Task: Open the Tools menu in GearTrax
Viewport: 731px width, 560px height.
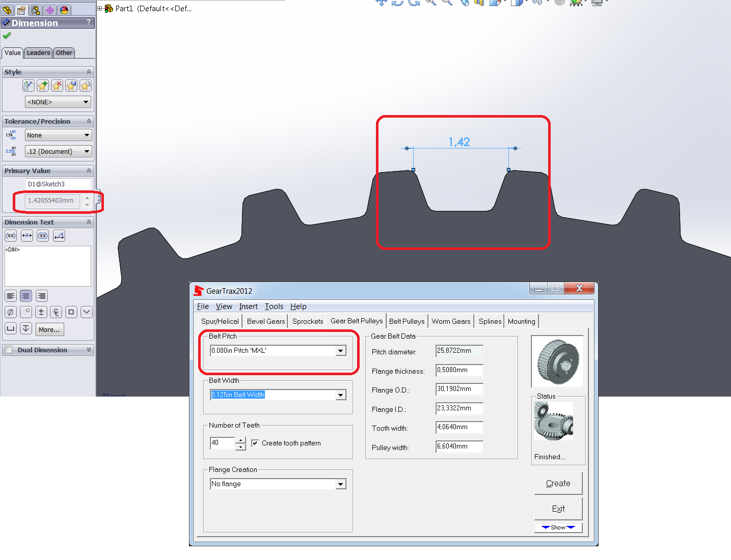Action: (x=274, y=306)
